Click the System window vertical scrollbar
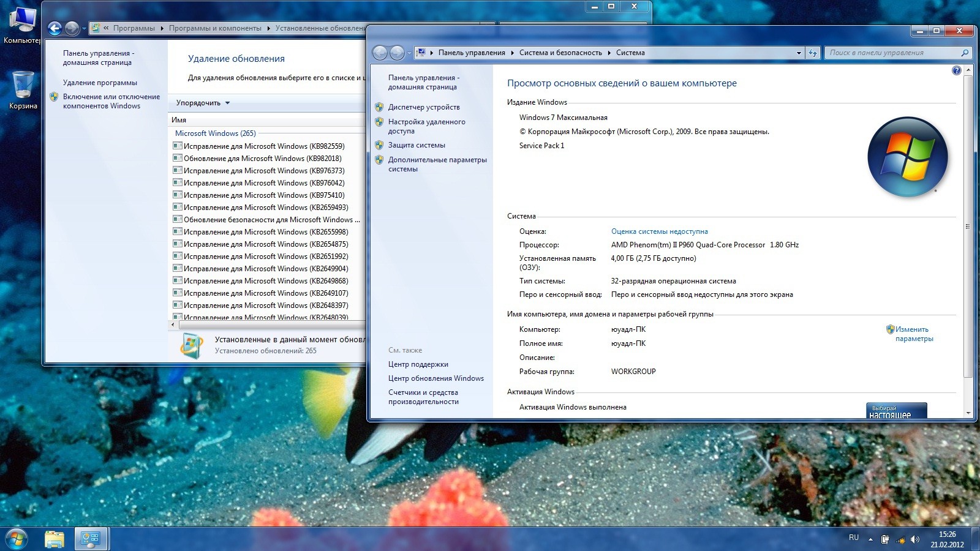 click(x=968, y=226)
